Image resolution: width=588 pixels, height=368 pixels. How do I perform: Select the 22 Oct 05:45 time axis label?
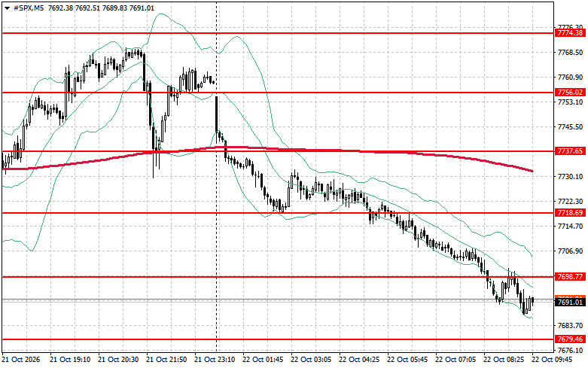point(407,360)
